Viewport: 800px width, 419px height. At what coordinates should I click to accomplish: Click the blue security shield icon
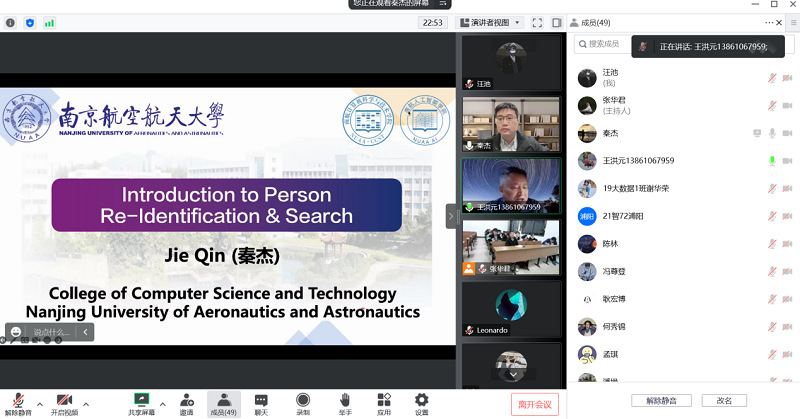pos(30,22)
